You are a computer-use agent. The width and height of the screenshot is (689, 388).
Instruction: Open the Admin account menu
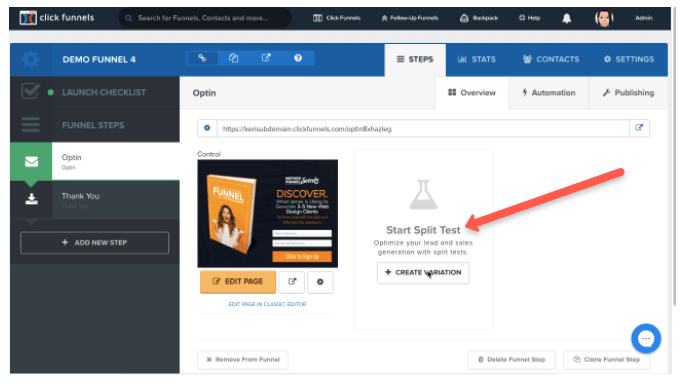(x=643, y=18)
